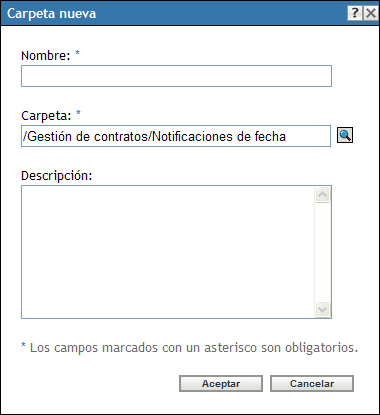Click into the Descripción text area

coord(168,252)
